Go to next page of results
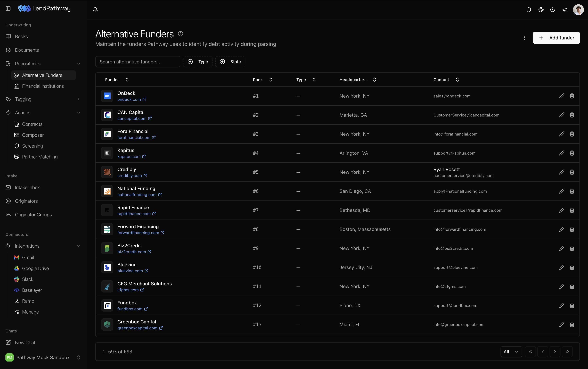The width and height of the screenshot is (588, 369). [x=555, y=352]
